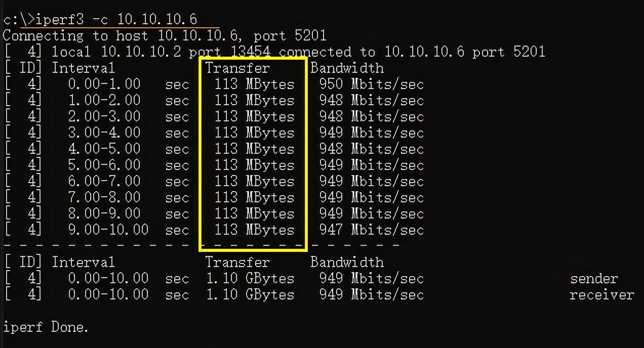Click the Transfer header inside the yellow box
The width and height of the screenshot is (644, 348).
pyautogui.click(x=237, y=68)
